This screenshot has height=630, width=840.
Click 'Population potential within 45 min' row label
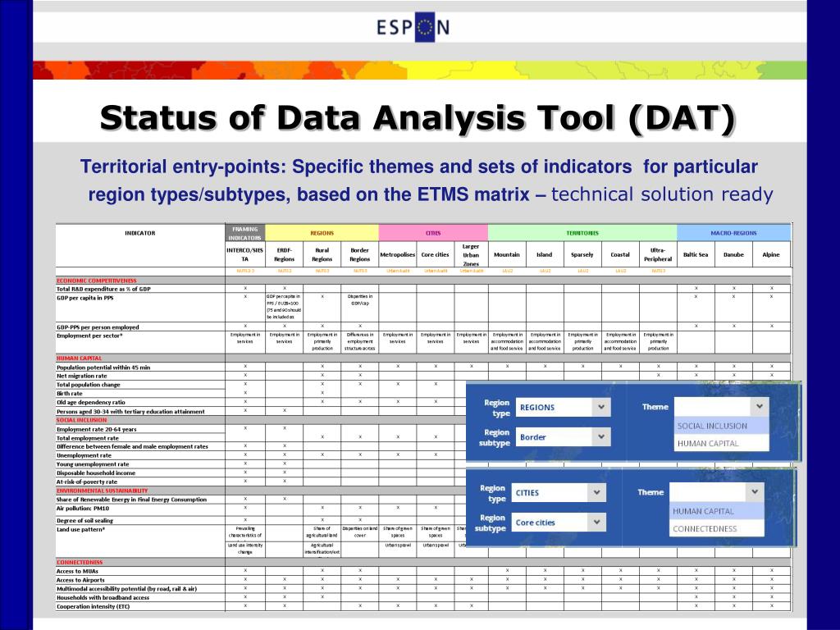[x=103, y=367]
